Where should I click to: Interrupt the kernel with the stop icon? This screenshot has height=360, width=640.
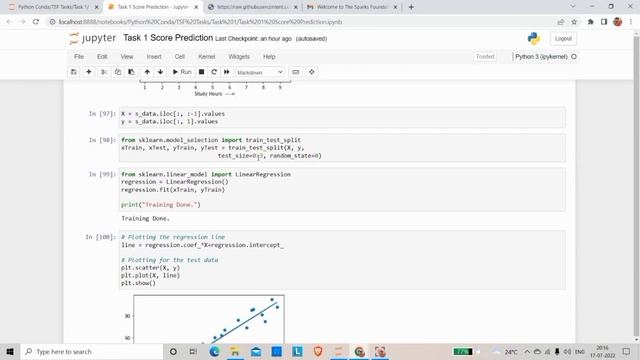coord(201,72)
